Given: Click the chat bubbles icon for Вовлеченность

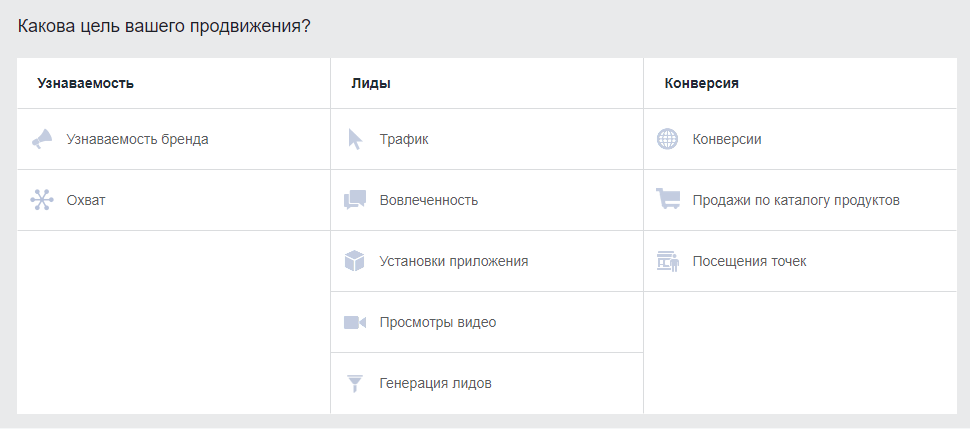Looking at the screenshot, I should [354, 200].
